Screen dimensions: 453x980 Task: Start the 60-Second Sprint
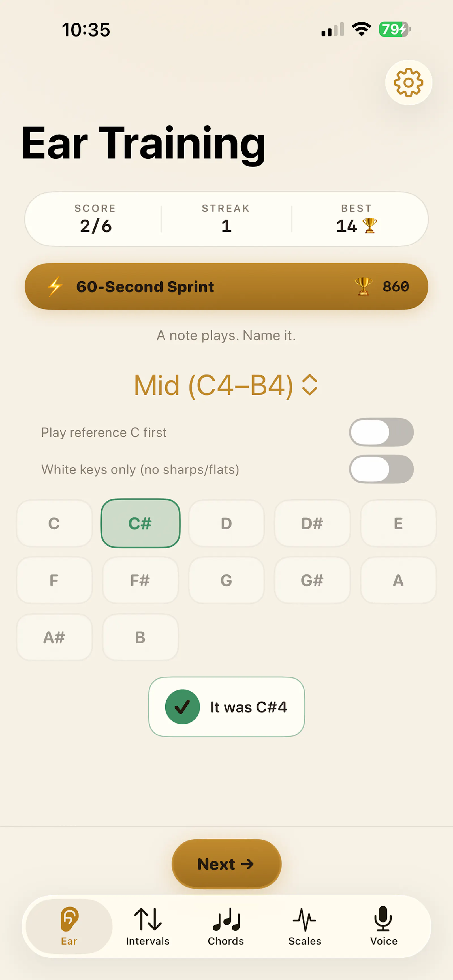click(x=226, y=286)
